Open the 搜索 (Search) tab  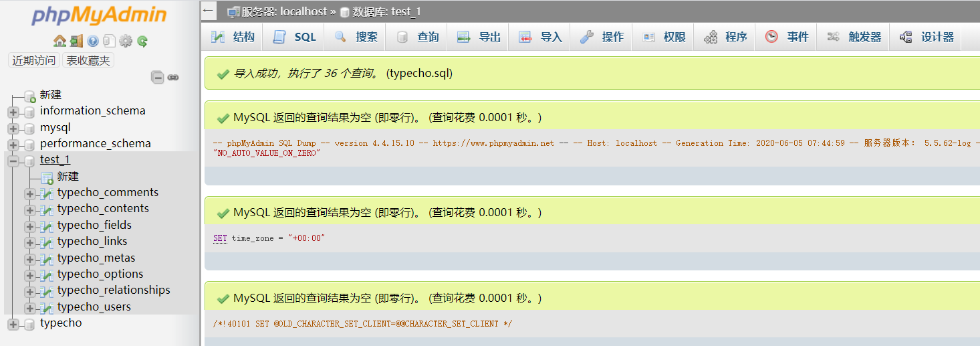pos(356,37)
